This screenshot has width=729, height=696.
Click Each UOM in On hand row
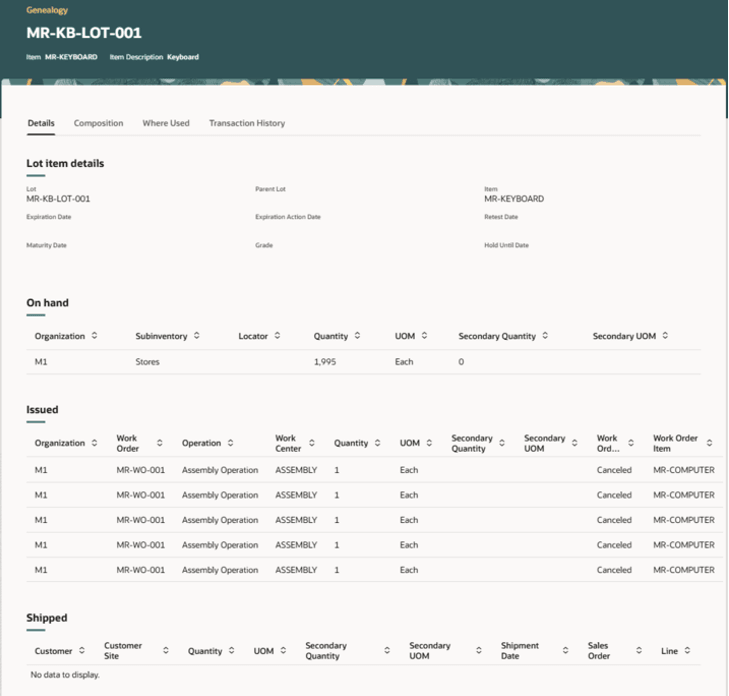click(x=404, y=362)
